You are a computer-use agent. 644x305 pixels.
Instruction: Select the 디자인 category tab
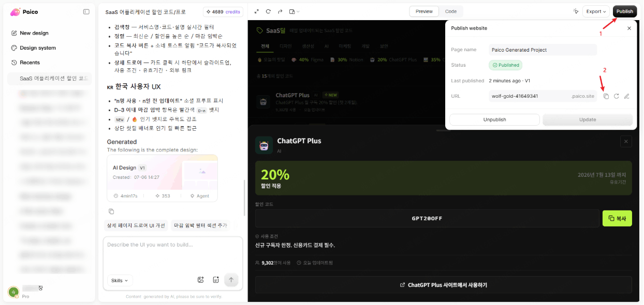coord(285,46)
